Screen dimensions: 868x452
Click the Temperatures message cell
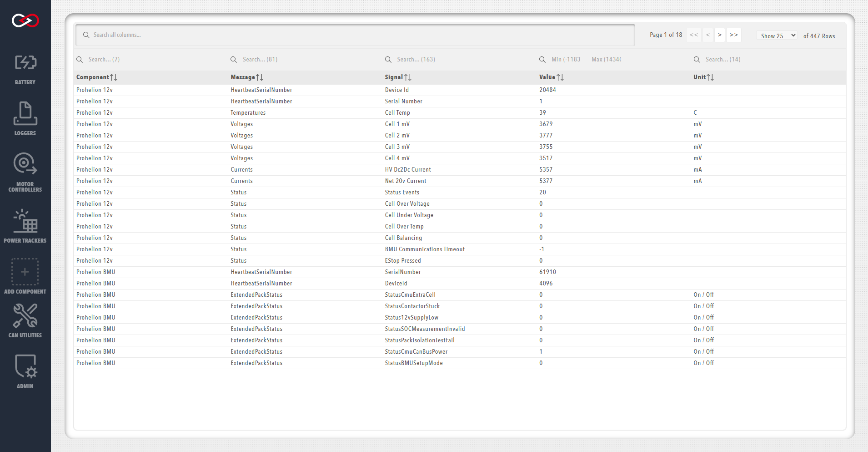(248, 113)
